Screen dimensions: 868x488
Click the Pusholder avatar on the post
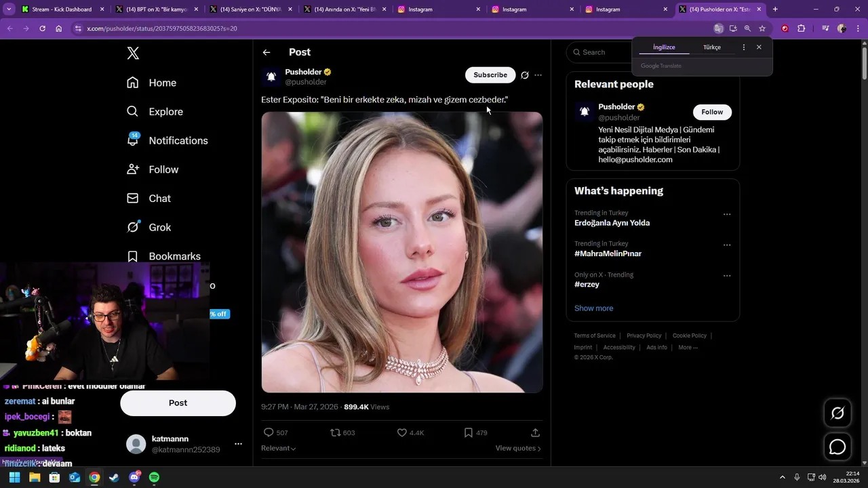271,77
